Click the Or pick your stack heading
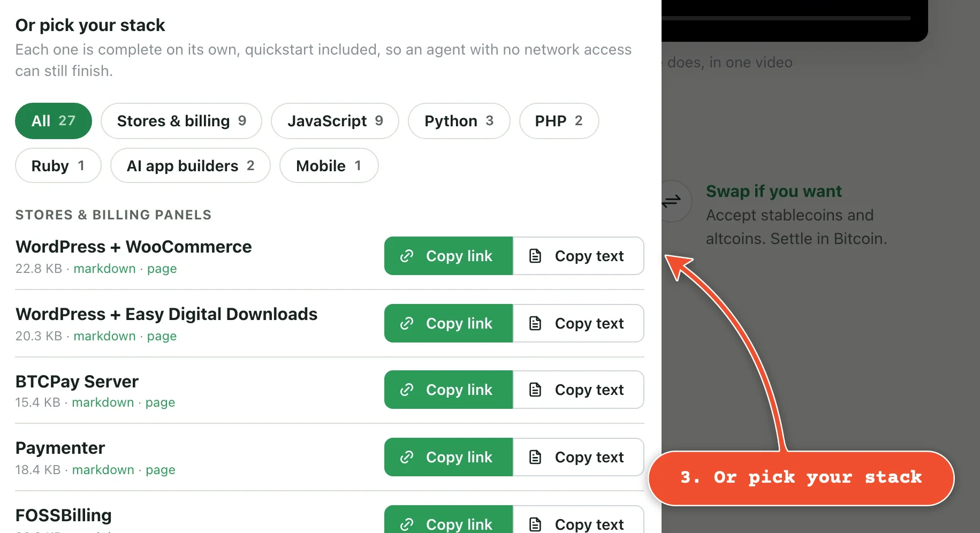Viewport: 980px width, 533px height. click(x=90, y=25)
